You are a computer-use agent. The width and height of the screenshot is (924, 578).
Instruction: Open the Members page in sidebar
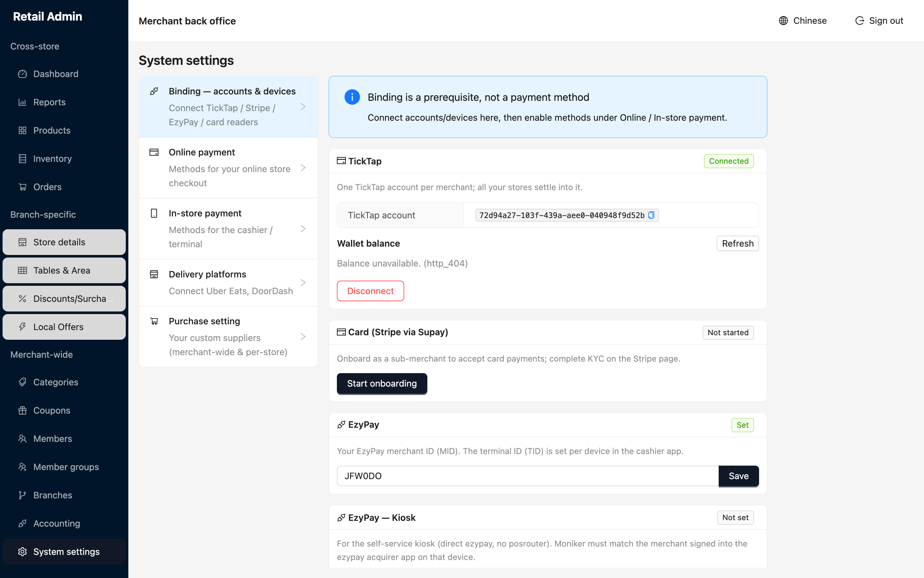pyautogui.click(x=64, y=438)
